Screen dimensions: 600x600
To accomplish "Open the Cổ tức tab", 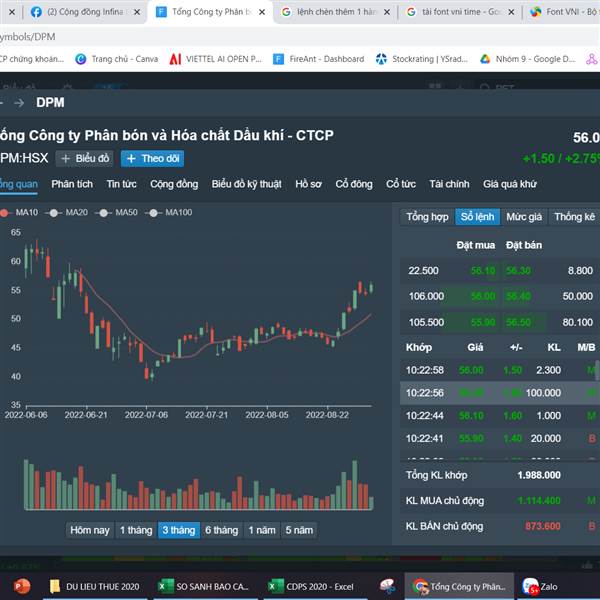I will pyautogui.click(x=401, y=184).
